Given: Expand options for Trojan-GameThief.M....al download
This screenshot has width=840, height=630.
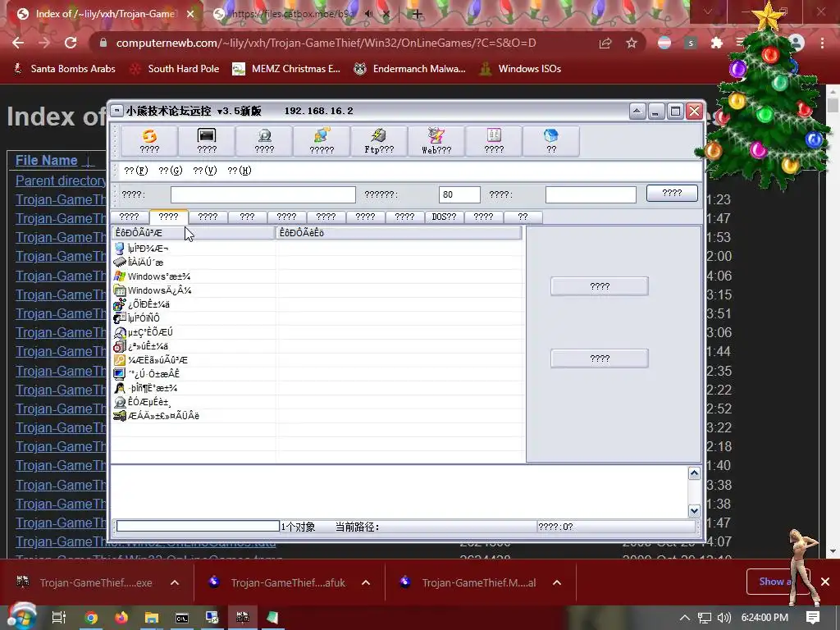Looking at the screenshot, I should pyautogui.click(x=557, y=583).
